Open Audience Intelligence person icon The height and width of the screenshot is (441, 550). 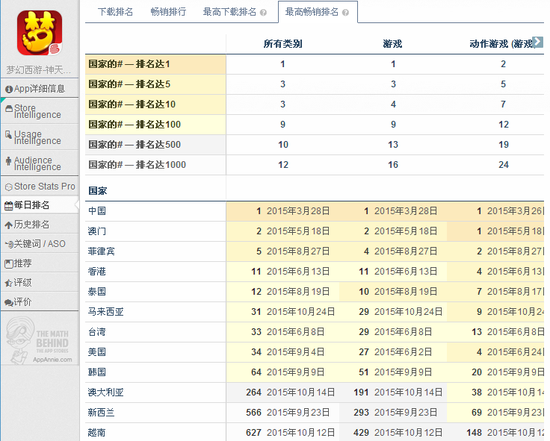(8, 161)
